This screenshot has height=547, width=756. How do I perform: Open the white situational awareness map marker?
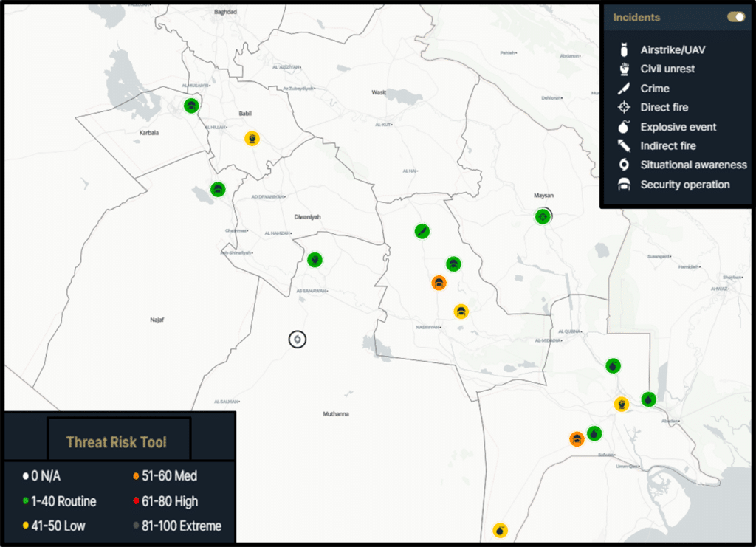(x=297, y=340)
